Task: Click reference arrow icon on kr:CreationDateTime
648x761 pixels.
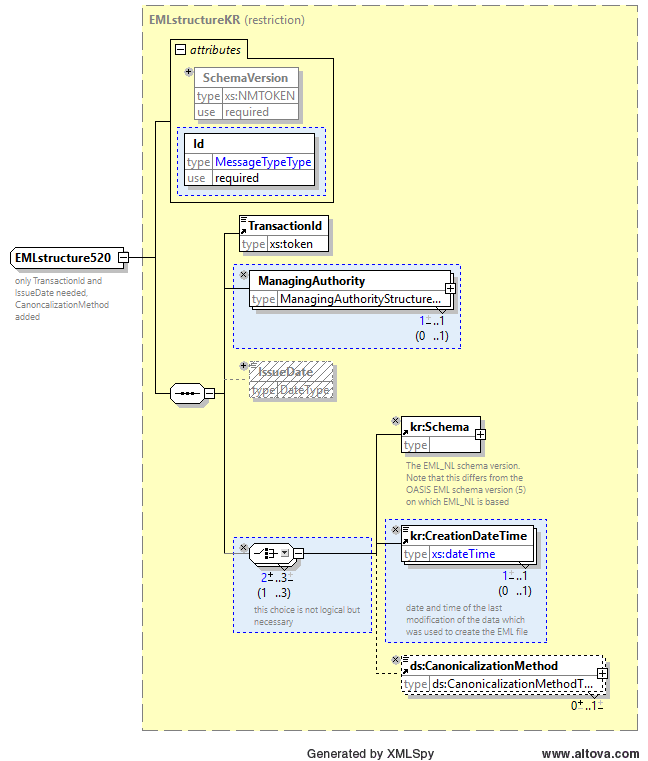Action: pos(405,540)
